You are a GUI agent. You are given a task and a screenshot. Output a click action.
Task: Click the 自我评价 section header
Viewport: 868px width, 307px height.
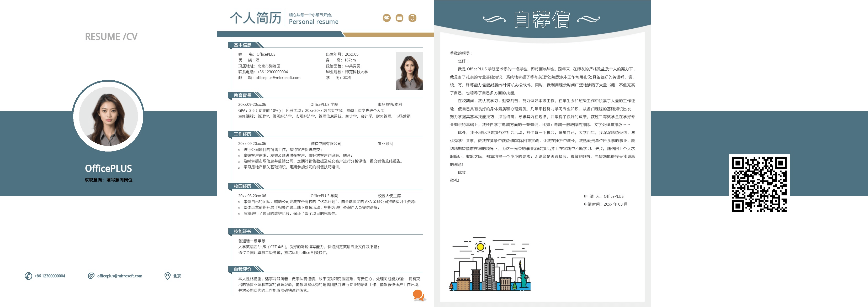point(242,269)
